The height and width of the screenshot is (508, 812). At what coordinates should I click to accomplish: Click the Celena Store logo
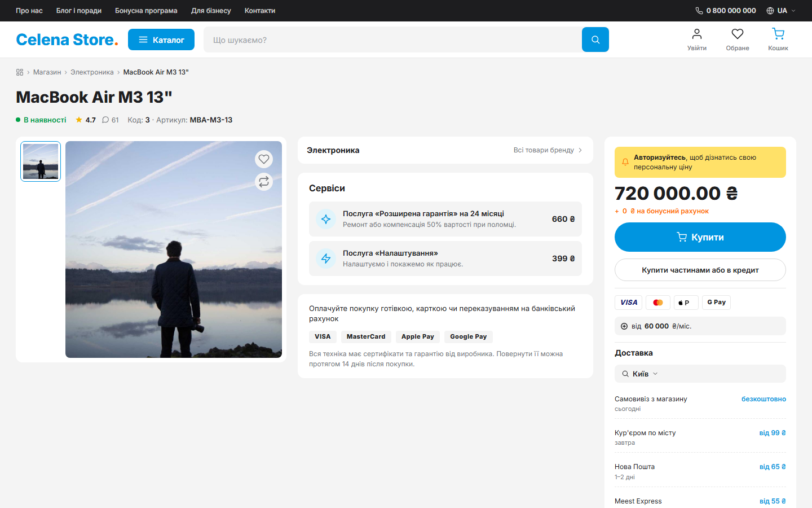pos(67,40)
